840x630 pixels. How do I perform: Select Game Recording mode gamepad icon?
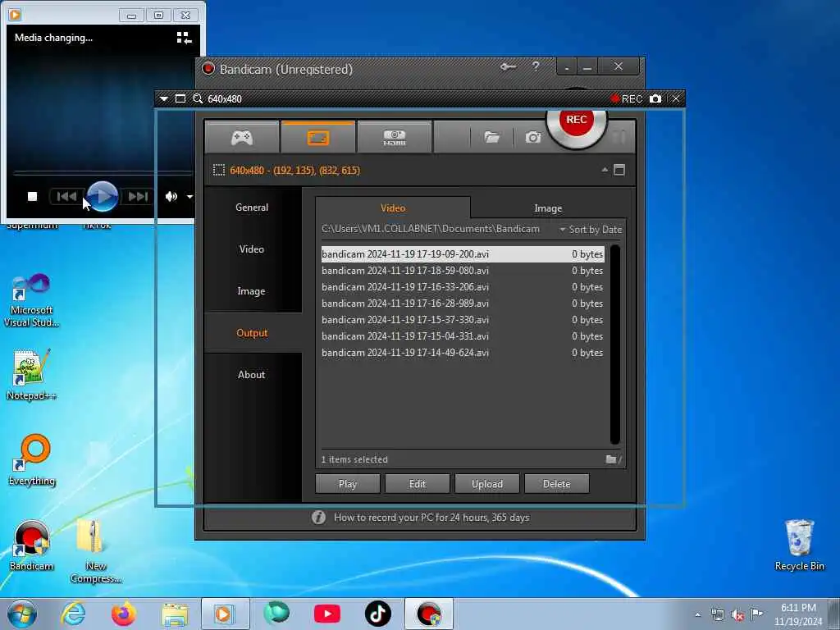(242, 138)
